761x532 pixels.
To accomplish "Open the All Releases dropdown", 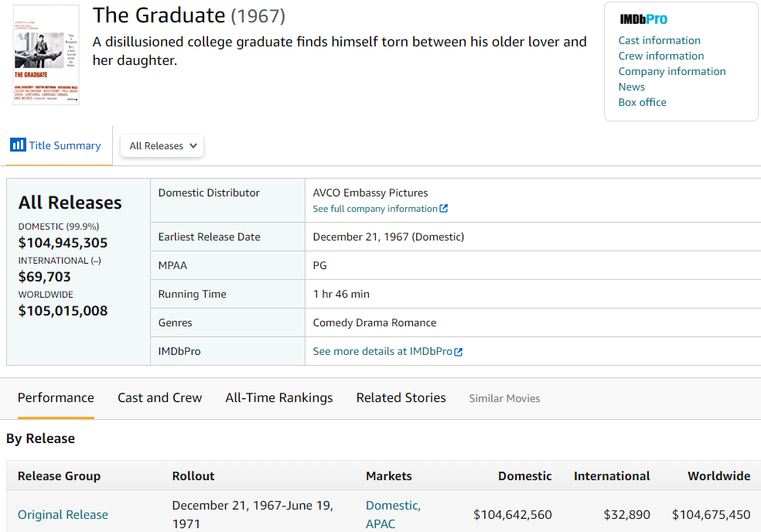I will point(162,145).
